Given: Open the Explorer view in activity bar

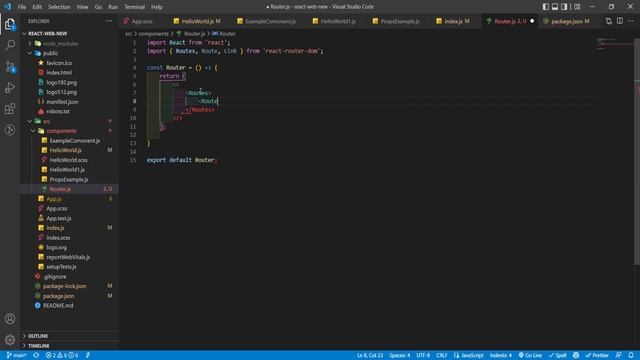Looking at the screenshot, I should pos(10,24).
